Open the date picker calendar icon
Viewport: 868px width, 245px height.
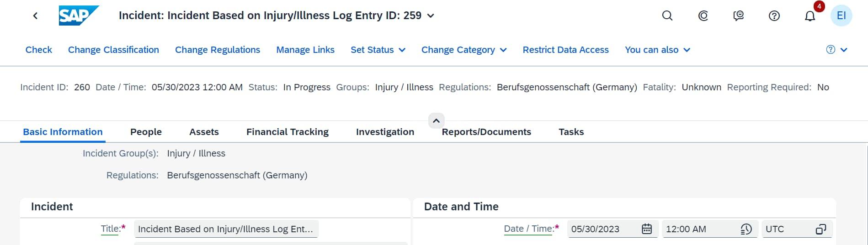click(646, 229)
